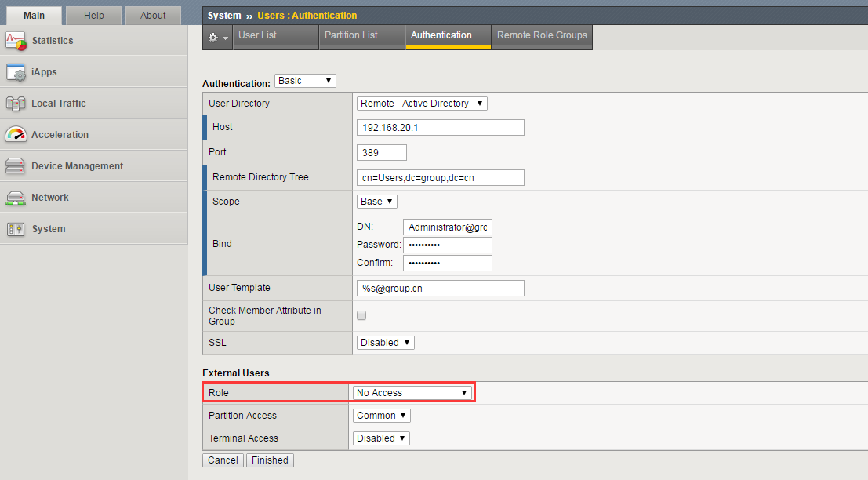Change the User Directory selection
The image size is (868, 480).
(421, 103)
